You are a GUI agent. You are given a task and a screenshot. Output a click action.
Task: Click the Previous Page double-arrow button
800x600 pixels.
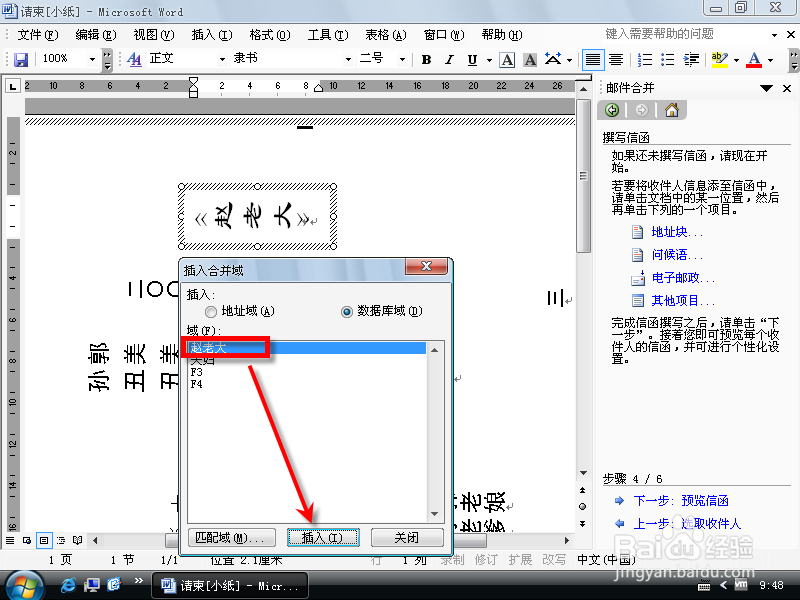(583, 490)
